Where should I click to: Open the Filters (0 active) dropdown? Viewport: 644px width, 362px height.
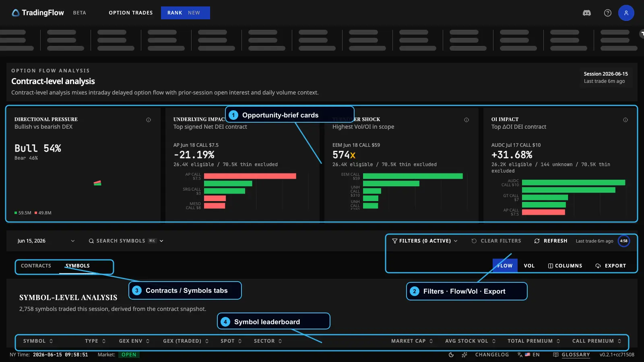click(425, 241)
